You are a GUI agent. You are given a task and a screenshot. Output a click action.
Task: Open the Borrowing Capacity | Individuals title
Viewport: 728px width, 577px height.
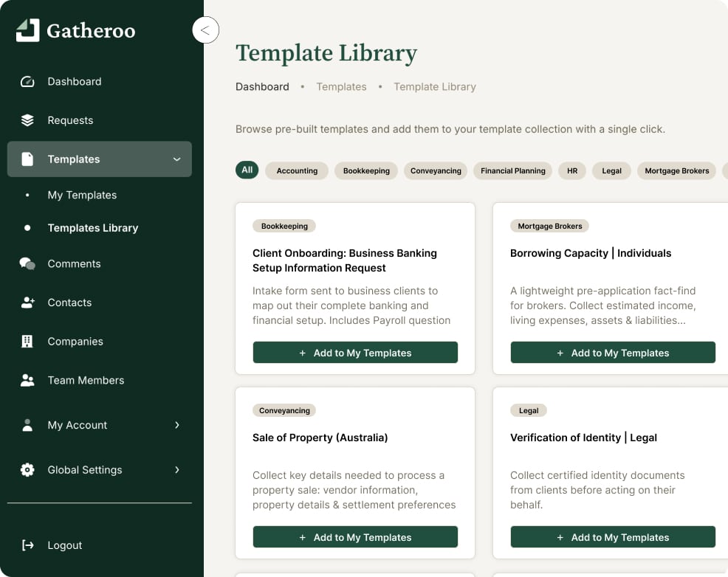coord(591,253)
